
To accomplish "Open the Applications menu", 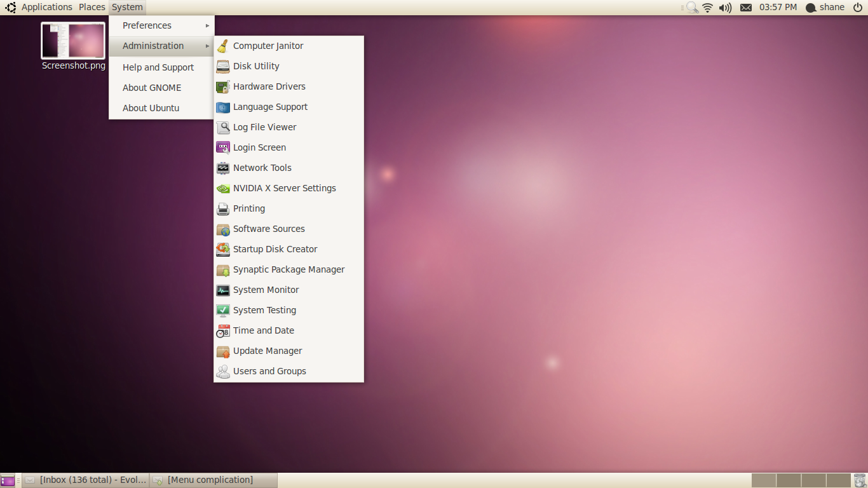I will tap(46, 7).
